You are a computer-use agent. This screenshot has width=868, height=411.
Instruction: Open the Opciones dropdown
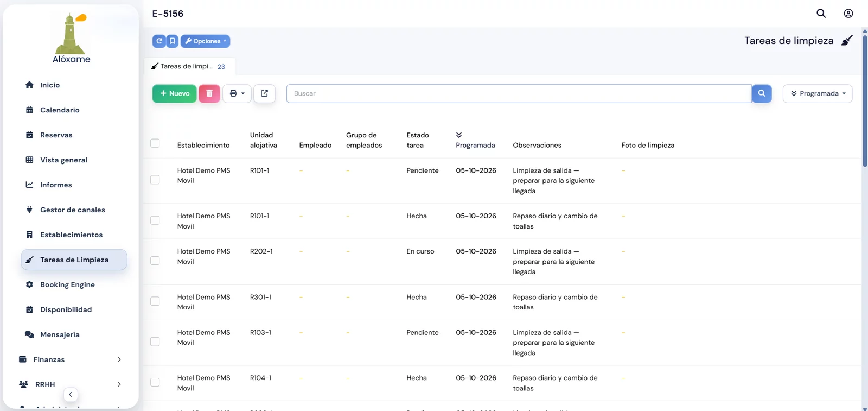(x=205, y=41)
